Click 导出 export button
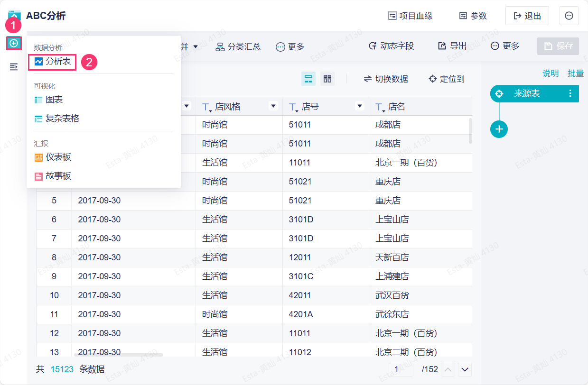The width and height of the screenshot is (588, 385). click(x=452, y=46)
